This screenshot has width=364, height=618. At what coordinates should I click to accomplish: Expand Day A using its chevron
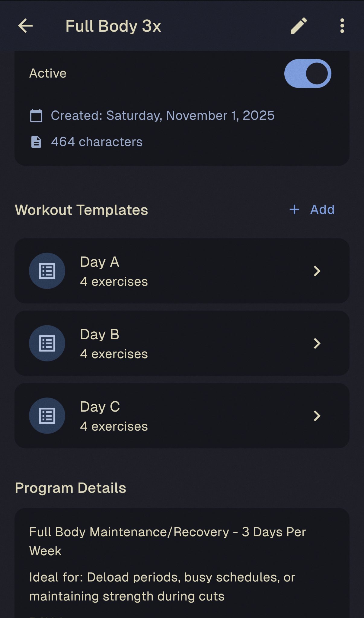click(317, 271)
